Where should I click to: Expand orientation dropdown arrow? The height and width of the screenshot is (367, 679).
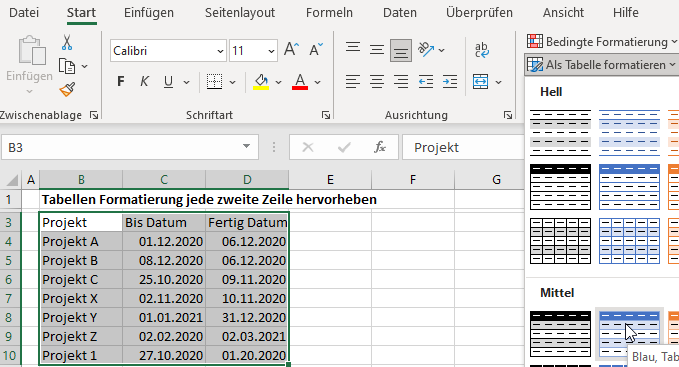point(441,50)
